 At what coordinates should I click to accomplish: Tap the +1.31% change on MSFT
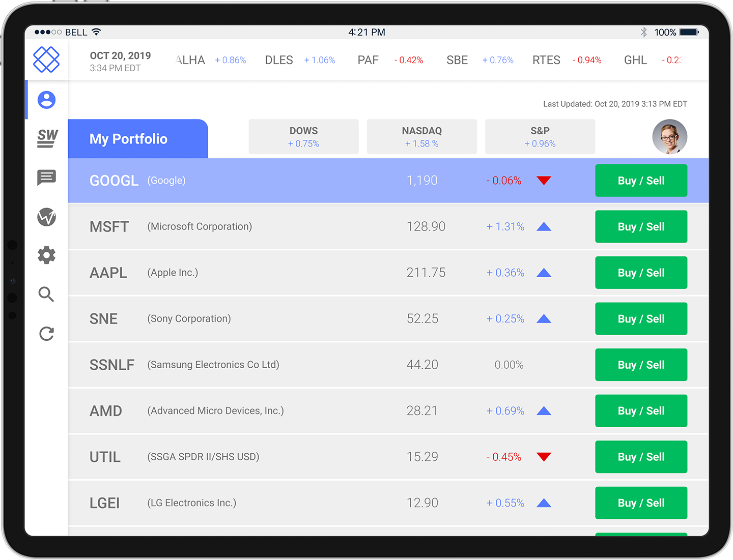(x=505, y=226)
